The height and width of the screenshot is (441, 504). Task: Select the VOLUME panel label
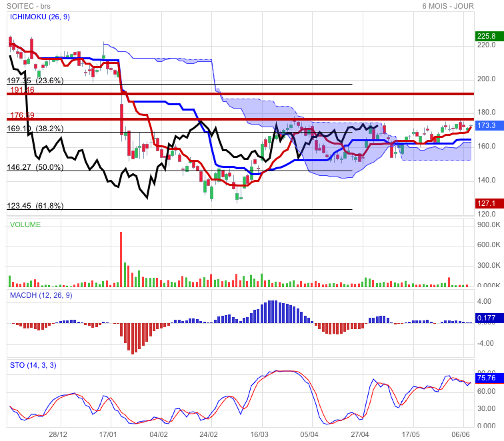pos(25,224)
